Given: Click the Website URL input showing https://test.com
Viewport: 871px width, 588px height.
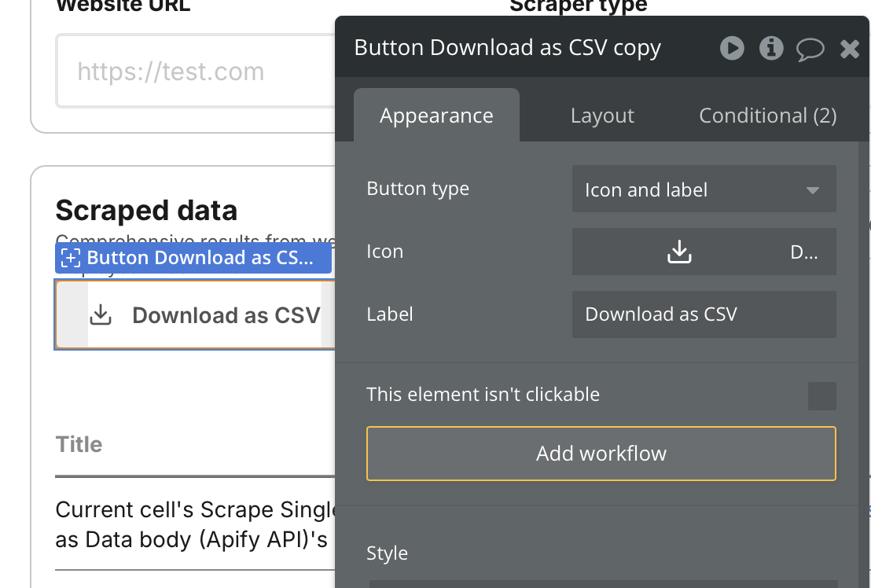Looking at the screenshot, I should pyautogui.click(x=189, y=71).
